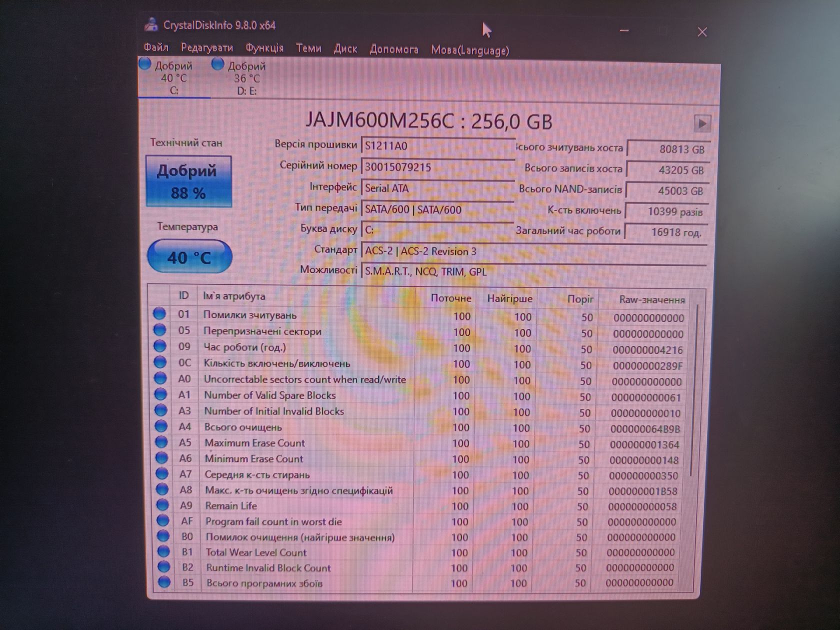Click the power-on hours value 16918 год.
Image resolution: width=840 pixels, height=630 pixels.
pyautogui.click(x=666, y=232)
